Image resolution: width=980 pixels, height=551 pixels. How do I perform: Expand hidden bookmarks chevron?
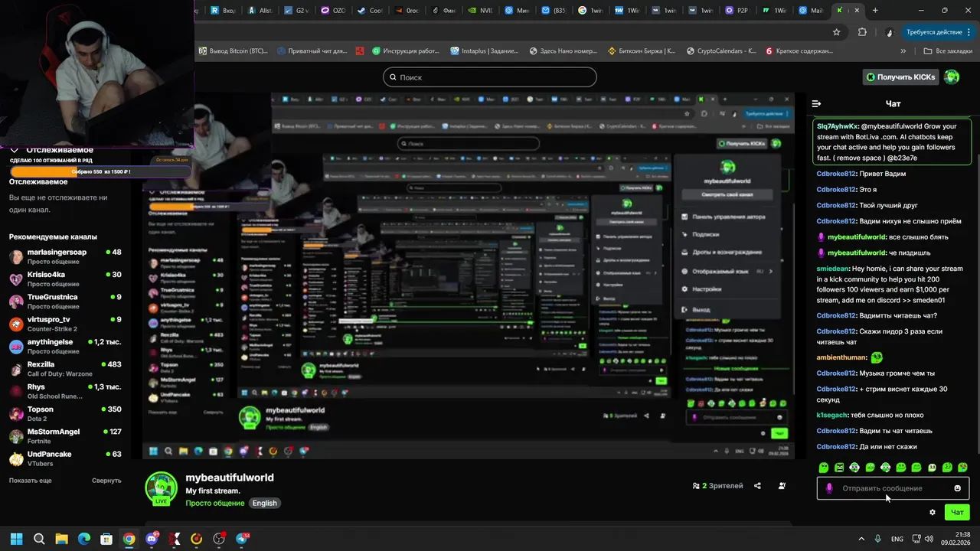(x=903, y=51)
